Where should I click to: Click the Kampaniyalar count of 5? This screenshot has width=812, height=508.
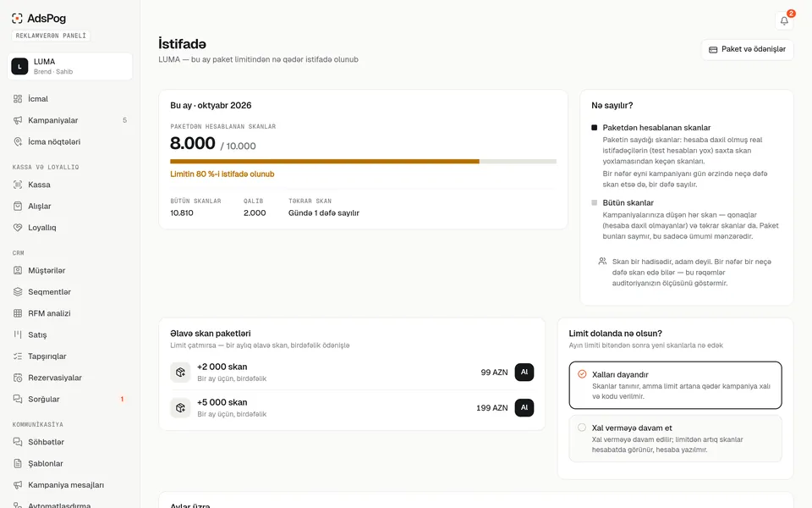124,120
